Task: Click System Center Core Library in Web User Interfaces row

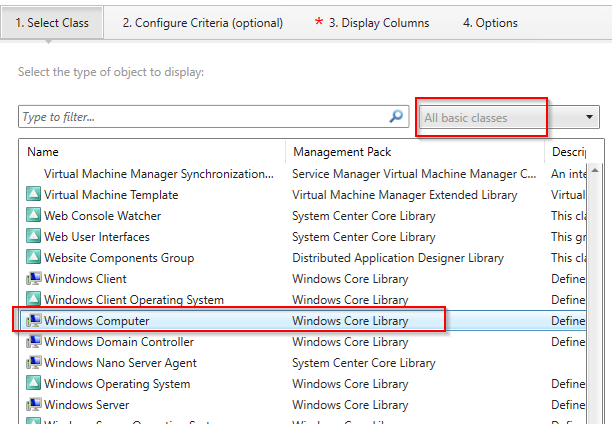Action: point(364,237)
